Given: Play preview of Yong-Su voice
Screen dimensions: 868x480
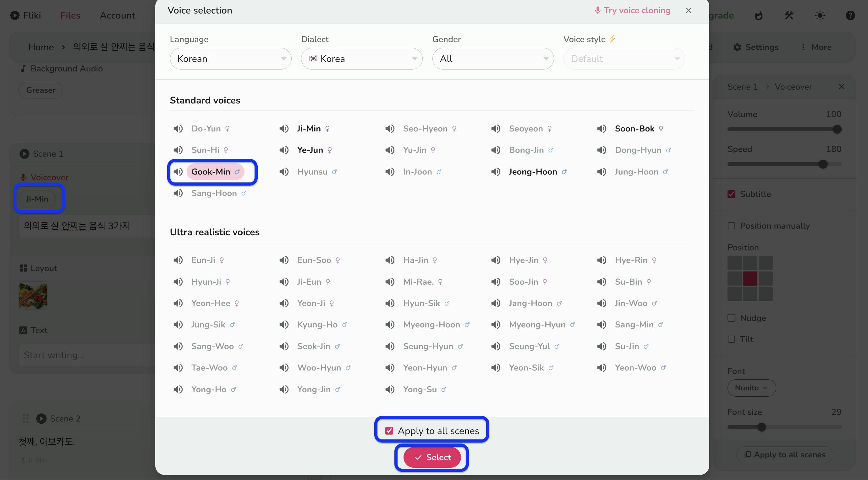Looking at the screenshot, I should click(x=390, y=389).
